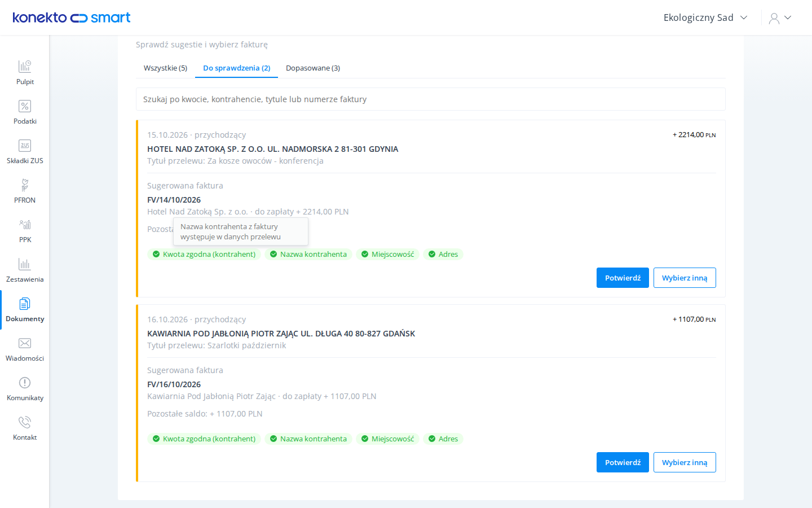Click Hotel's Nazwa kontrahenta badge
This screenshot has height=508, width=812.
pos(308,255)
